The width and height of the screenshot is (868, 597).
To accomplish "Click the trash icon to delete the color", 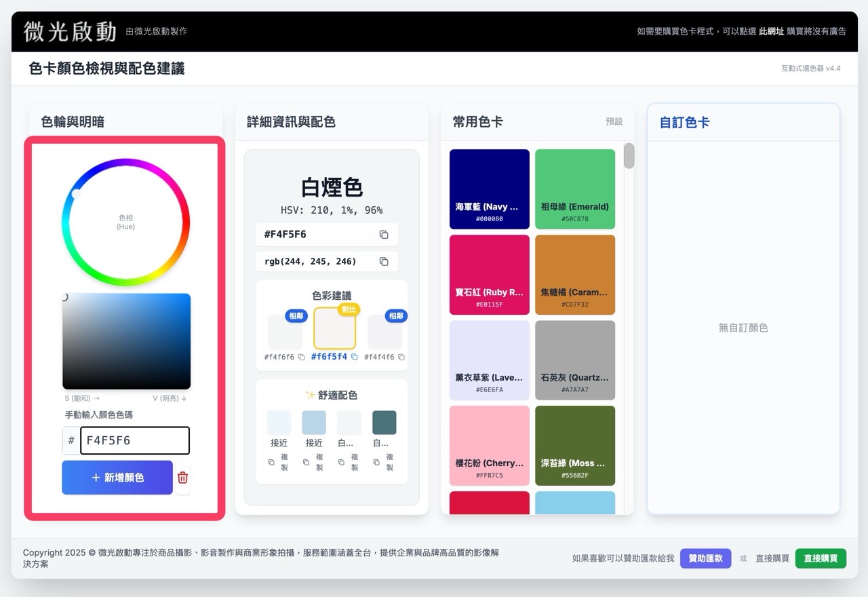I will pyautogui.click(x=182, y=478).
